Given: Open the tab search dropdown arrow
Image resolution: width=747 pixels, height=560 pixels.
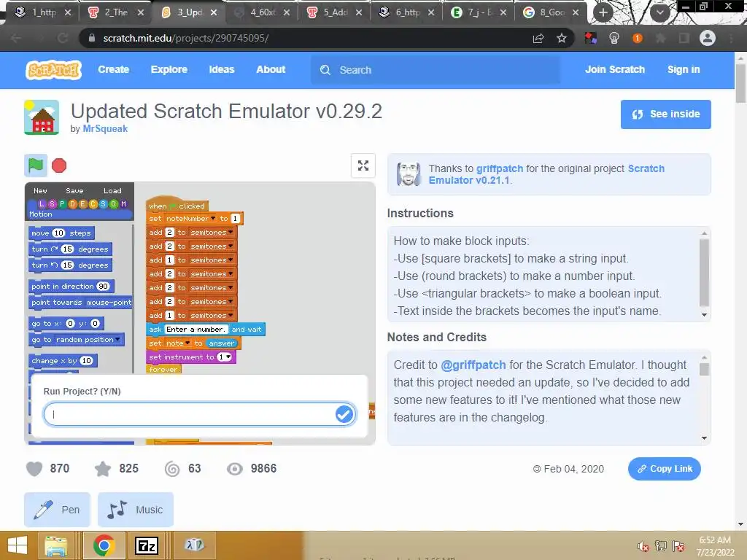Looking at the screenshot, I should click(x=659, y=12).
